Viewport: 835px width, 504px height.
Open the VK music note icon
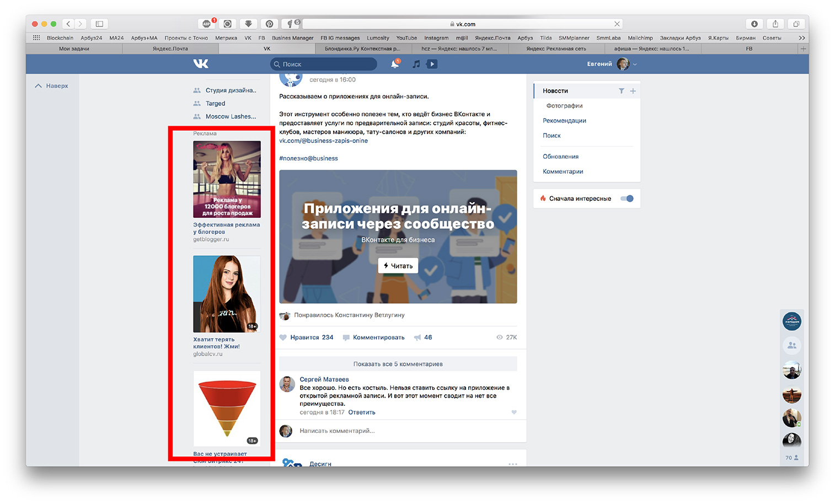click(x=416, y=64)
